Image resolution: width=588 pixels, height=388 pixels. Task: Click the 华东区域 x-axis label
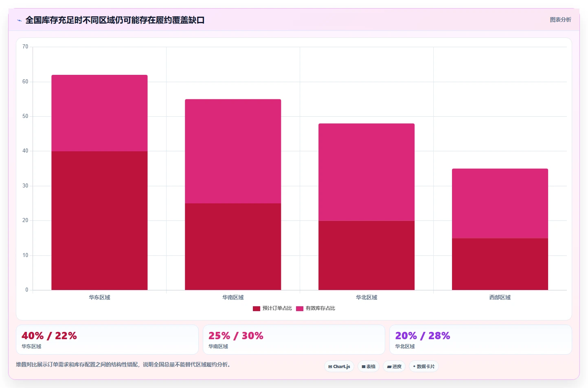[99, 297]
